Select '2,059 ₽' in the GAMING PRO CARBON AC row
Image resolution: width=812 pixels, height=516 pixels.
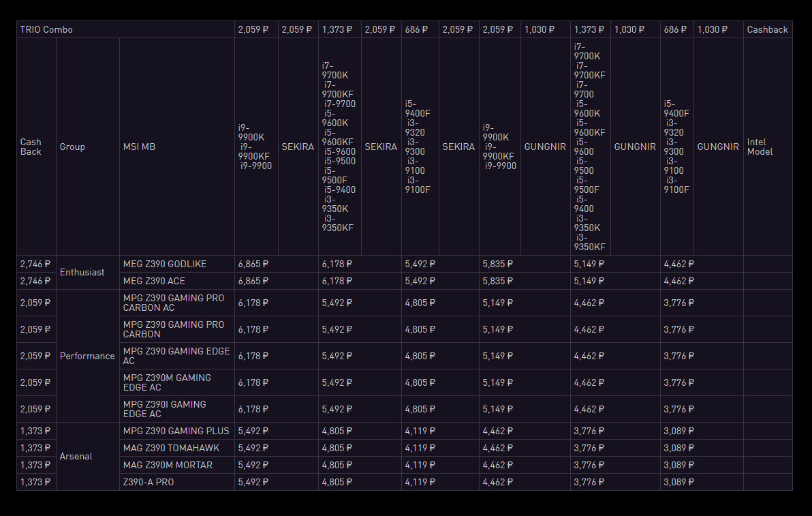[35, 303]
